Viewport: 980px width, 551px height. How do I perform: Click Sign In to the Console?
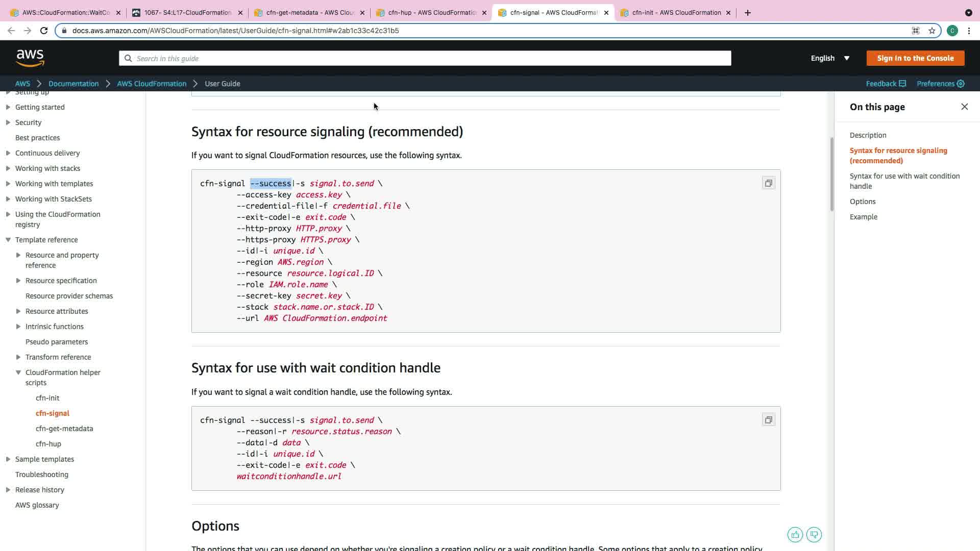click(x=915, y=58)
